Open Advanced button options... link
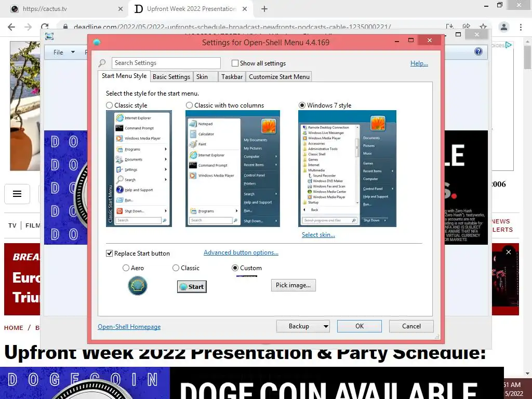Viewport: 532px width, 399px height. point(241,252)
